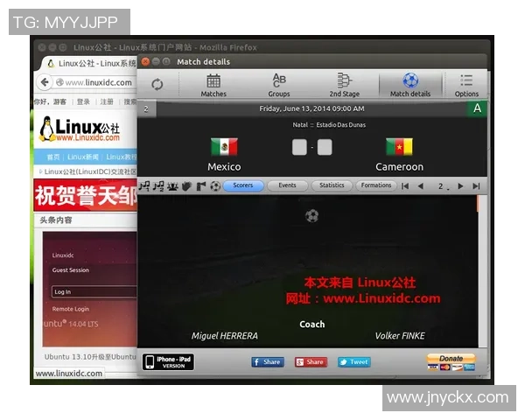525x420 pixels.
Task: Click the Mexico flag icon
Action: point(224,147)
